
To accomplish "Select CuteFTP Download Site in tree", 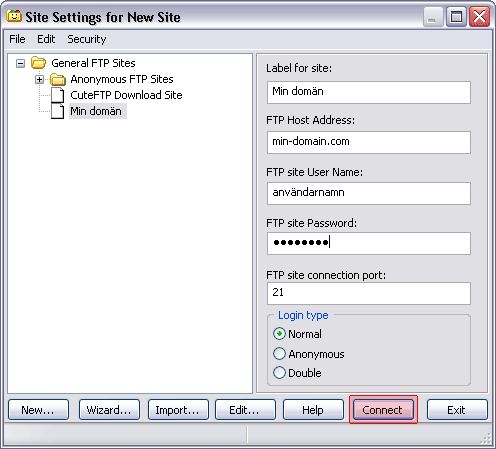I will click(x=126, y=95).
